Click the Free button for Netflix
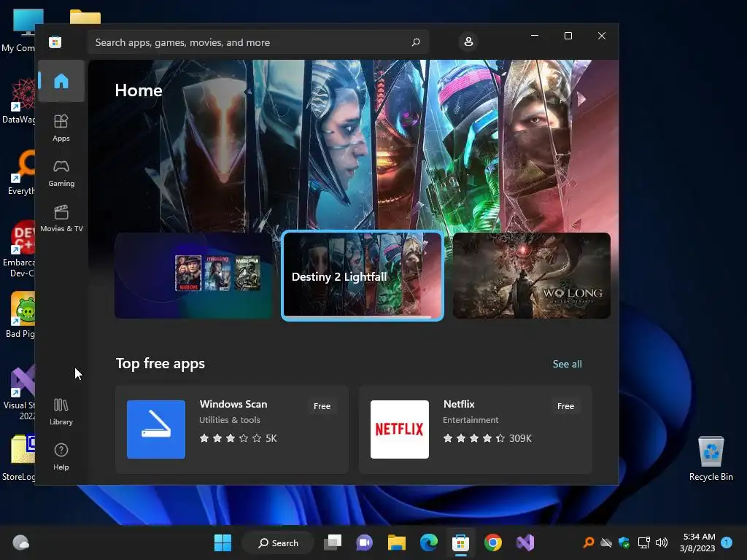Viewport: 747px width, 560px height. pyautogui.click(x=565, y=406)
